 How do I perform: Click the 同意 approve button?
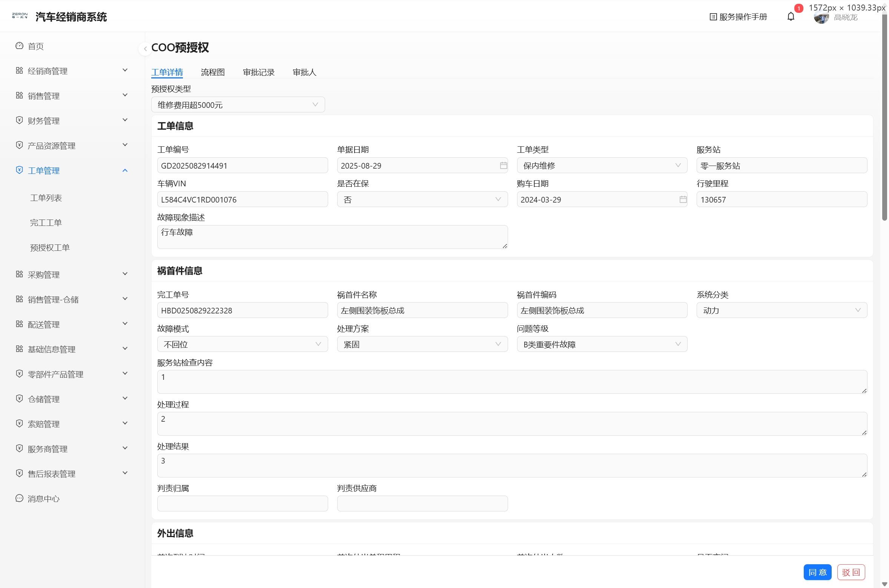click(x=817, y=572)
